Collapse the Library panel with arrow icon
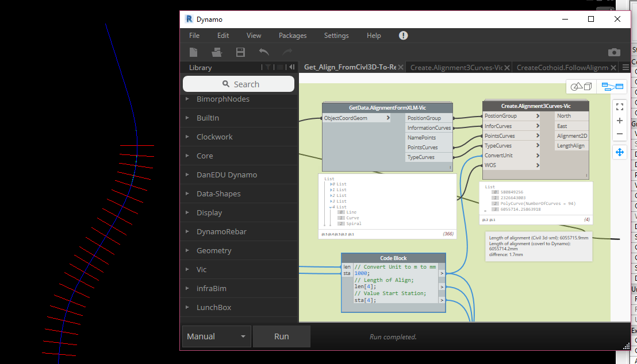637x364 pixels. pyautogui.click(x=291, y=67)
